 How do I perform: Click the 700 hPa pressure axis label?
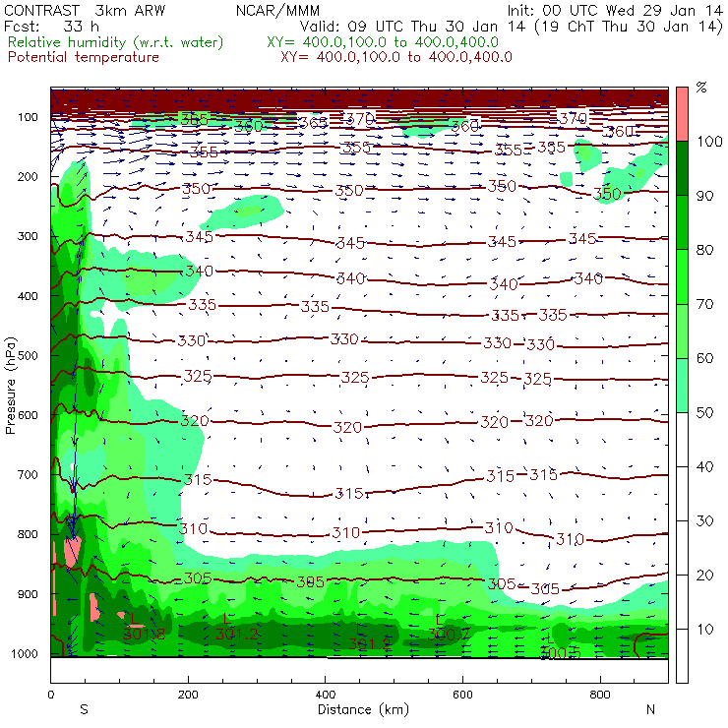coord(28,474)
